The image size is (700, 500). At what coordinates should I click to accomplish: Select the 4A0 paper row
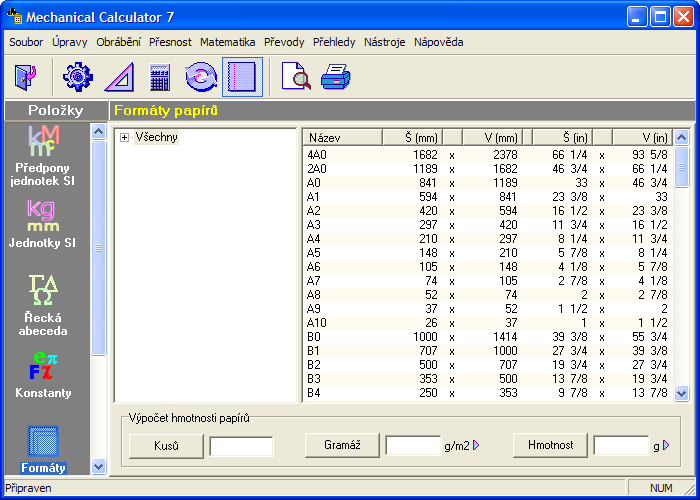(488, 155)
